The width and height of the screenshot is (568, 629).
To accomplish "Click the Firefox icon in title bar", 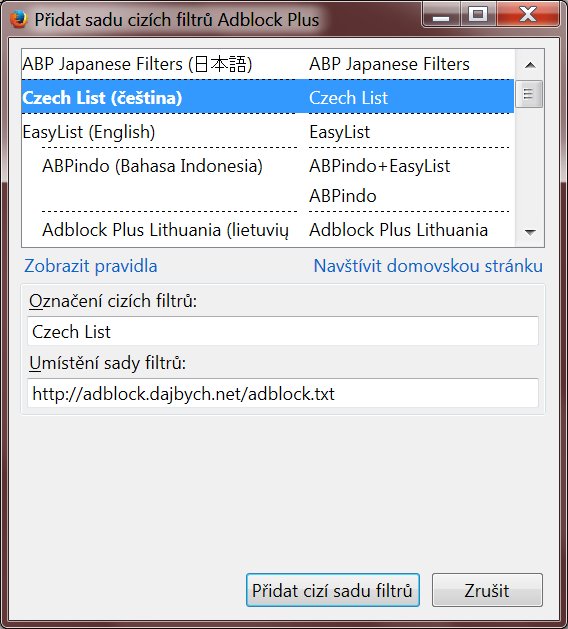I will click(x=18, y=19).
